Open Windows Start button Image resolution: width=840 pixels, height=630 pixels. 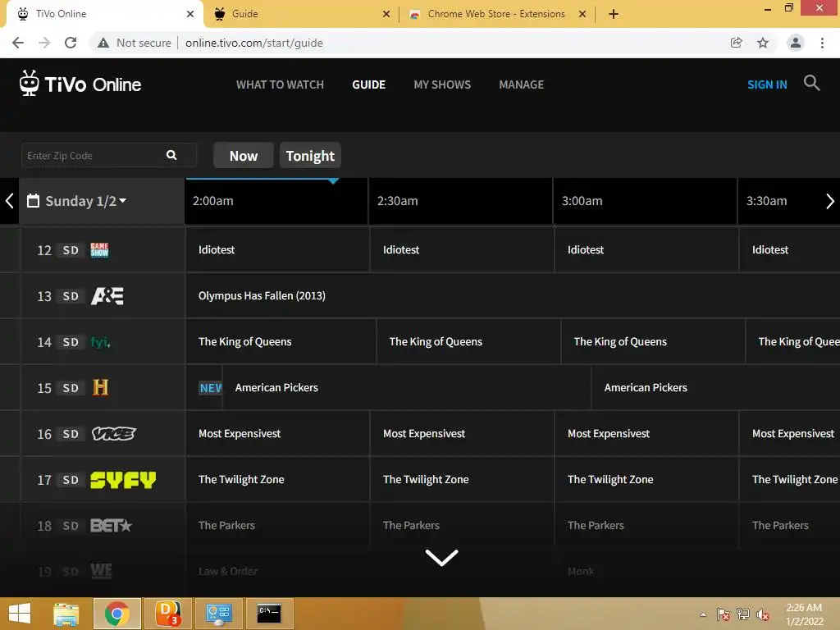tap(20, 614)
